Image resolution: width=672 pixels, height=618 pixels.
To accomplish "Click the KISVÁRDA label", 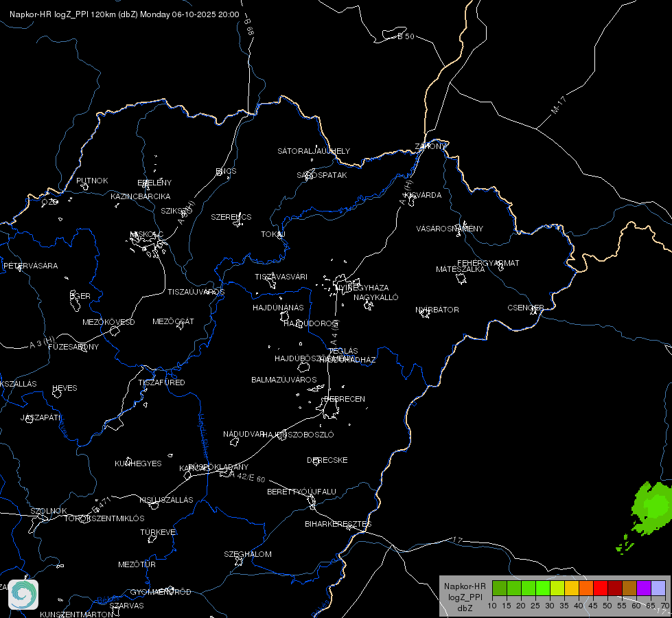I will 424,195.
